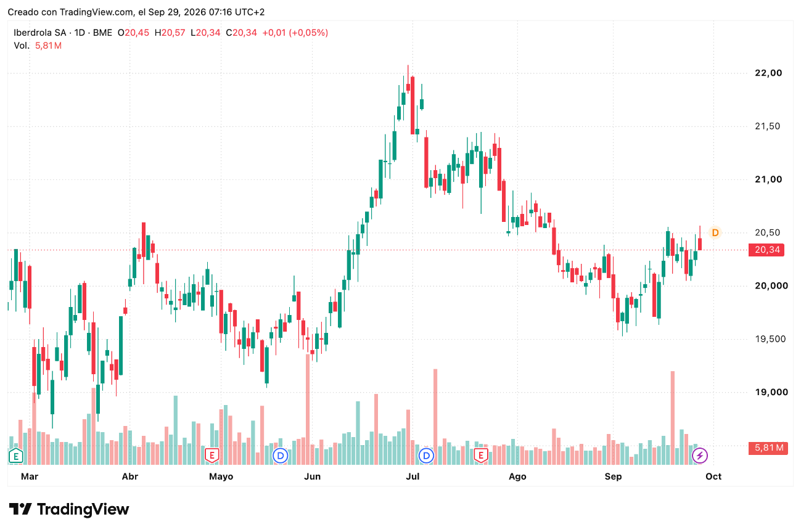The width and height of the screenshot is (801, 532).
Task: Click the '21,50' price axis label
Action: click(x=768, y=126)
